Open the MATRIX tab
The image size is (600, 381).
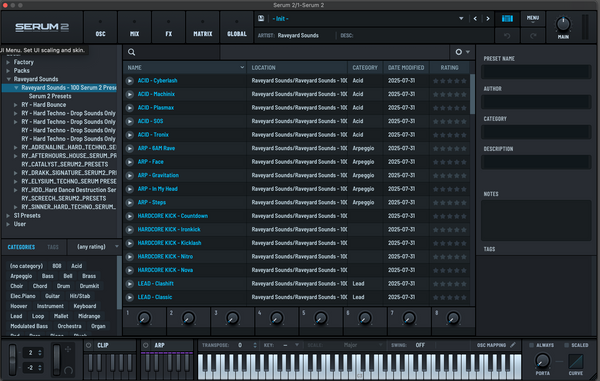pos(202,27)
